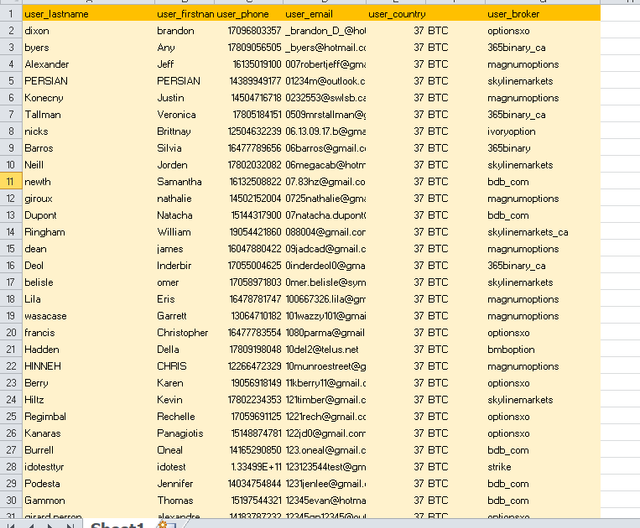Click the 365binary broker cell in row 9

[543, 148]
